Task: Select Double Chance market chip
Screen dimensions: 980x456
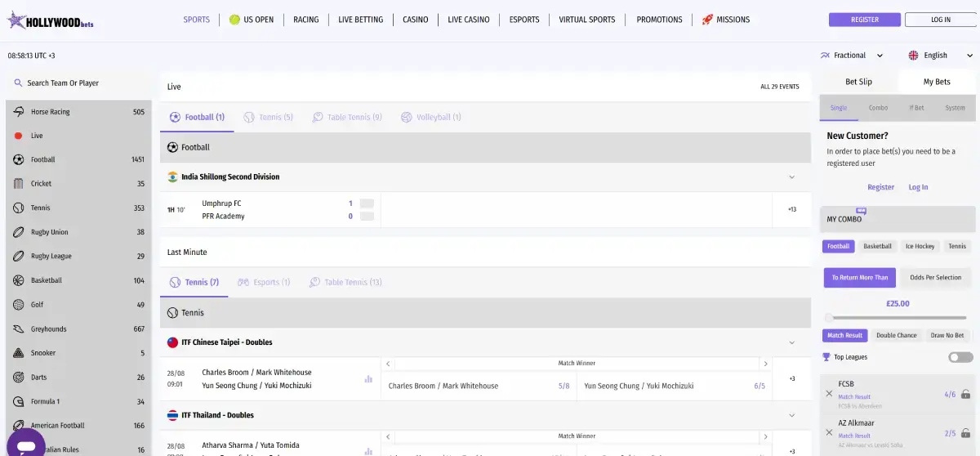Action: pyautogui.click(x=897, y=336)
